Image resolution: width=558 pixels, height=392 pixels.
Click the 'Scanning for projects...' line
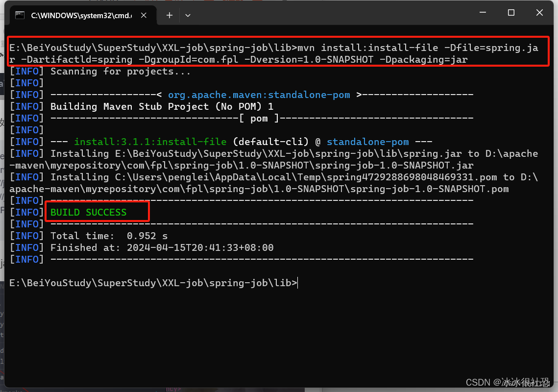(x=121, y=71)
